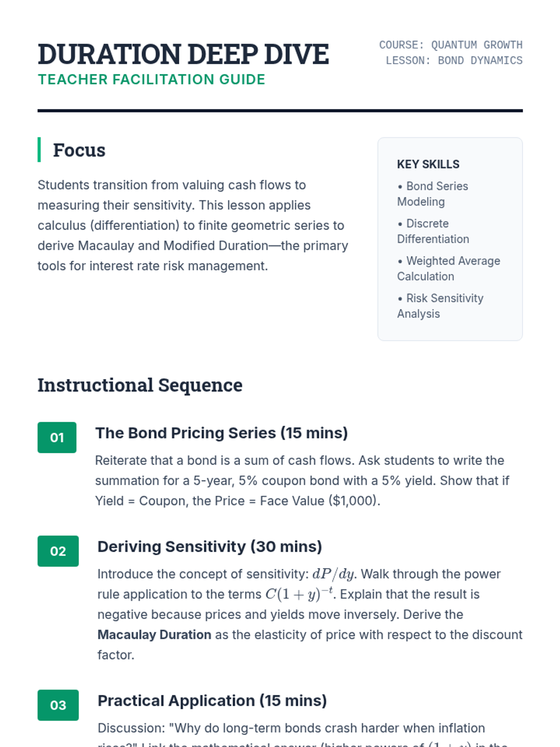Click the green 02 step badge
The image size is (560, 747).
[x=58, y=551]
